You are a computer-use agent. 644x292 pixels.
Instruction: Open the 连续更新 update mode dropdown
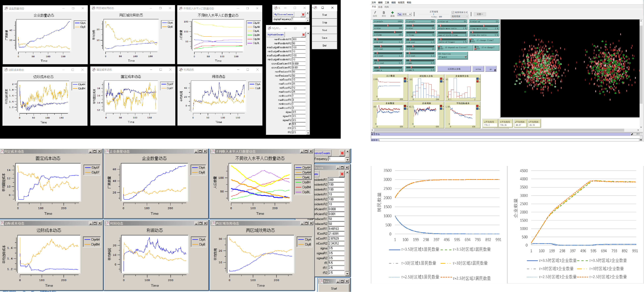[x=460, y=17]
